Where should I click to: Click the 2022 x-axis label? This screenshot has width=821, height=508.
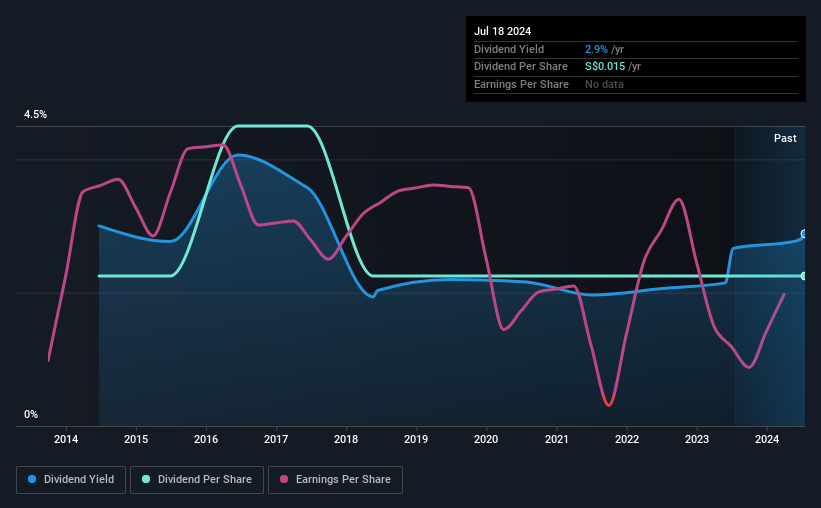tap(627, 439)
